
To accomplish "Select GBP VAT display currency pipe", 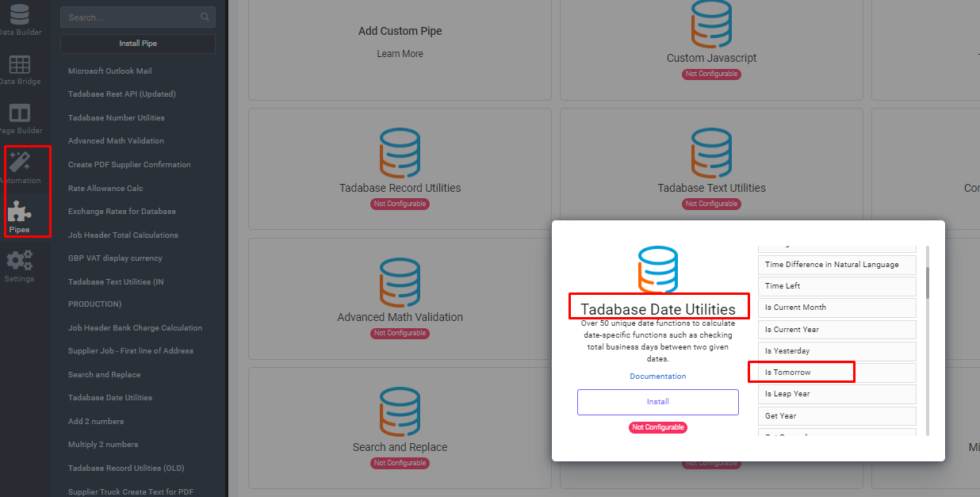I will coord(116,258).
